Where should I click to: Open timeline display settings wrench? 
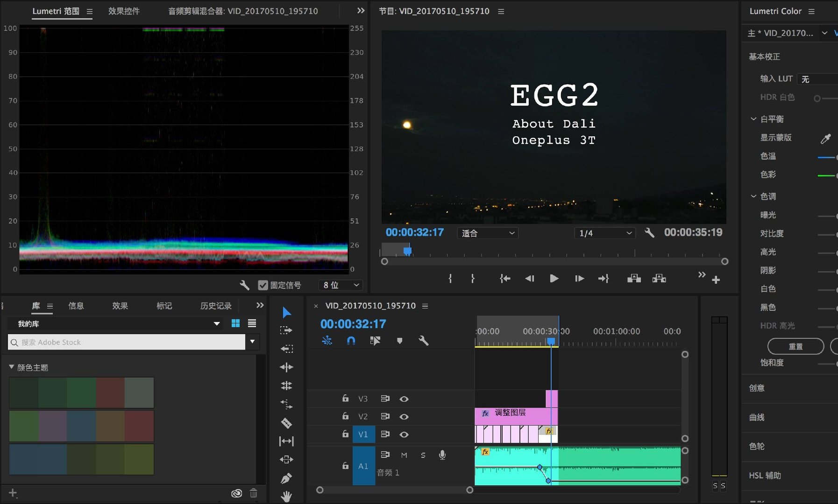[424, 341]
